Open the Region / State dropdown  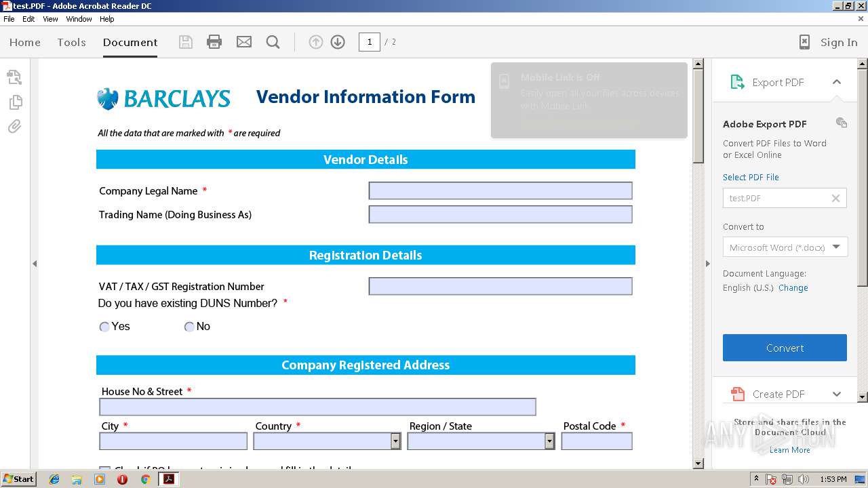click(x=549, y=441)
